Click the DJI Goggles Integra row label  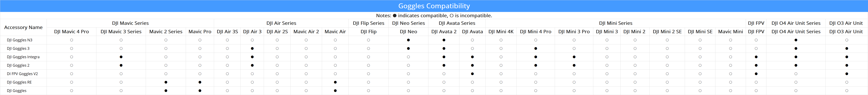pyautogui.click(x=23, y=57)
